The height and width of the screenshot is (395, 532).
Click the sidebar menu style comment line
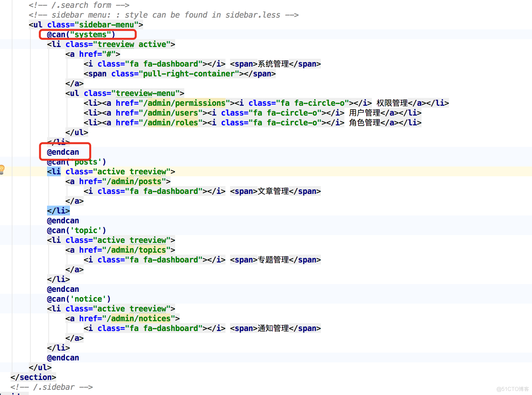click(164, 15)
